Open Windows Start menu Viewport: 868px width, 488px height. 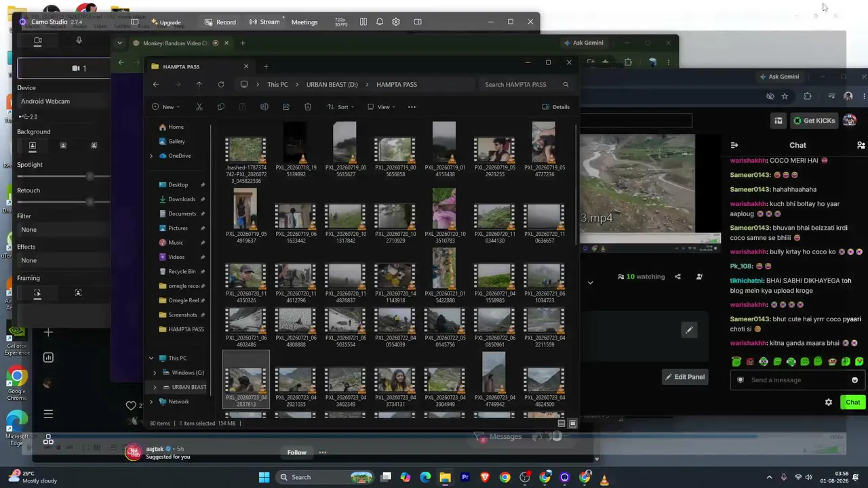[x=264, y=478]
